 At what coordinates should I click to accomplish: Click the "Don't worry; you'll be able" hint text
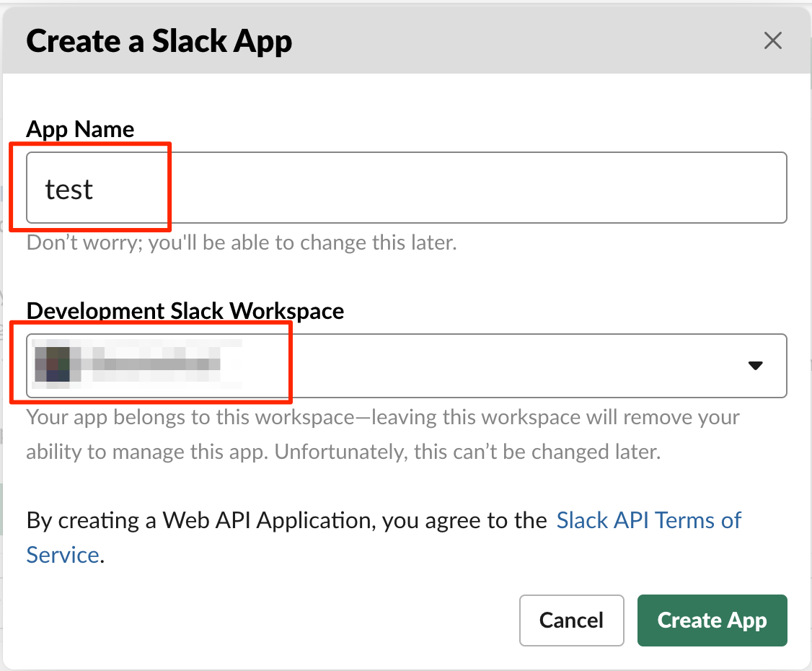(242, 242)
